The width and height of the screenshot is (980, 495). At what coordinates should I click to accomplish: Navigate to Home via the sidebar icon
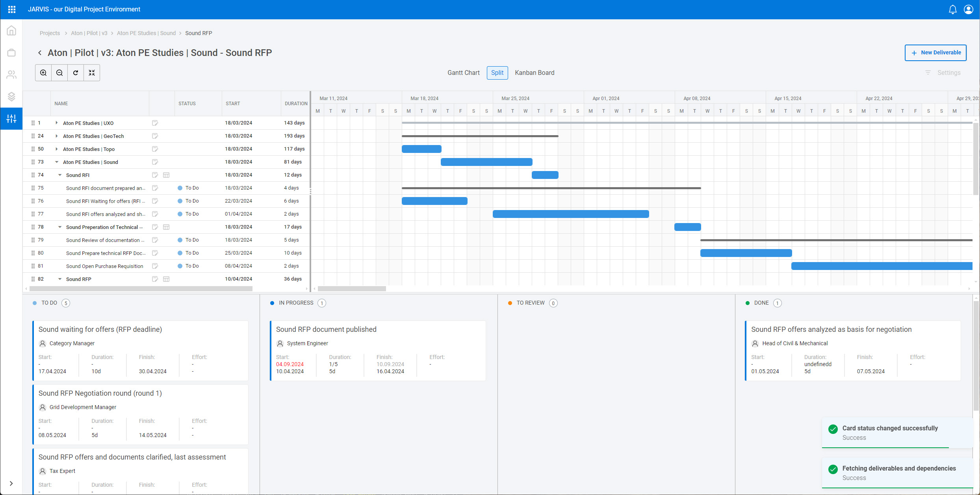pos(11,30)
